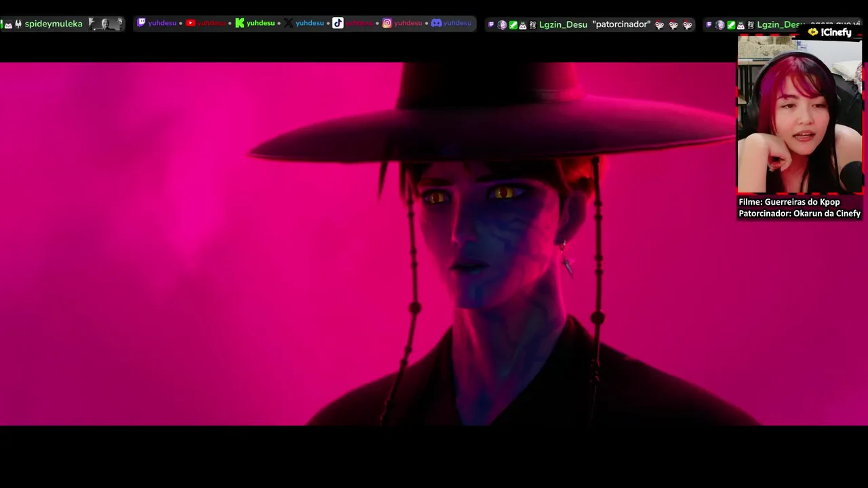The width and height of the screenshot is (868, 488).
Task: Click the Twitch logo beside yuhdesu
Action: click(141, 23)
